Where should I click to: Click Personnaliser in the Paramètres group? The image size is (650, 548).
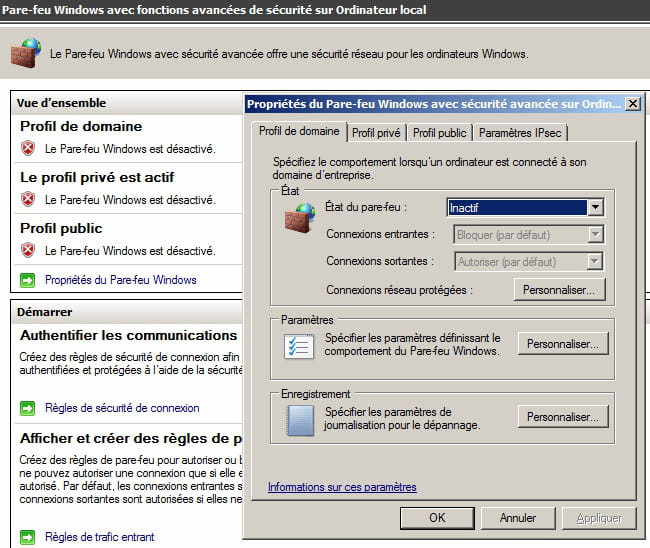[563, 344]
